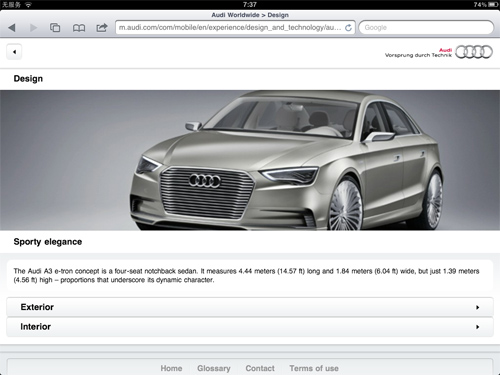Open the Home footer link

171,368
